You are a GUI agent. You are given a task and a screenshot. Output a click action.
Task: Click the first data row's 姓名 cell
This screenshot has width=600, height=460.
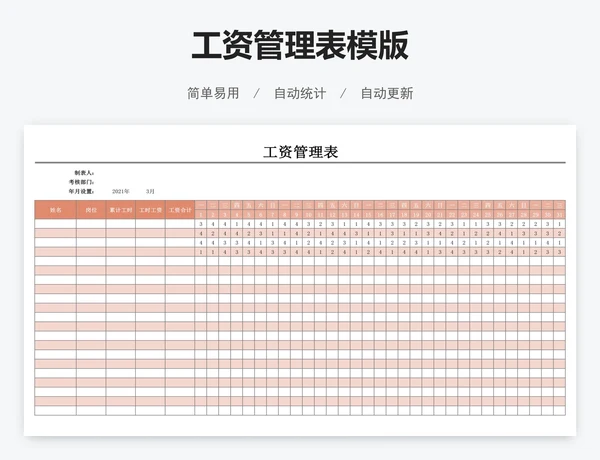pos(55,224)
